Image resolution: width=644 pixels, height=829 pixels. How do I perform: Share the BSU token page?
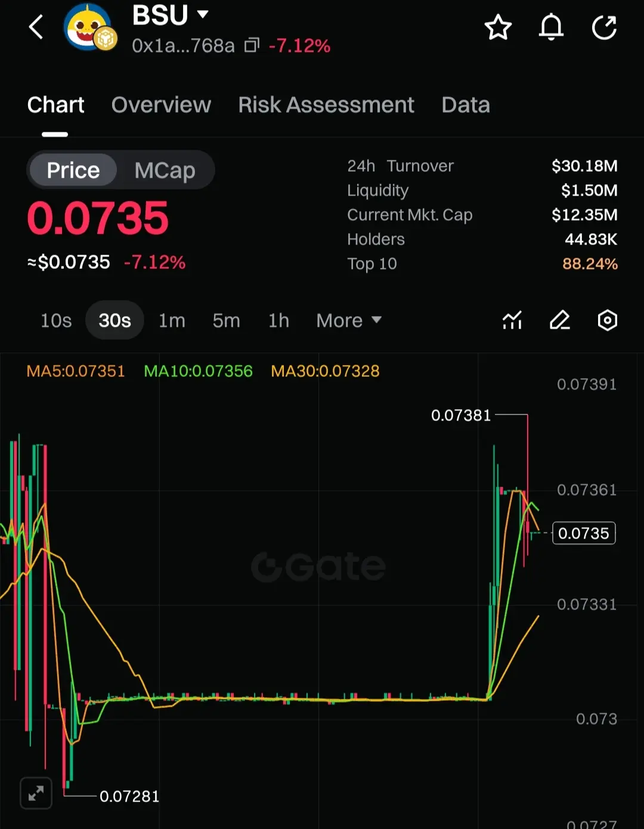pos(604,27)
